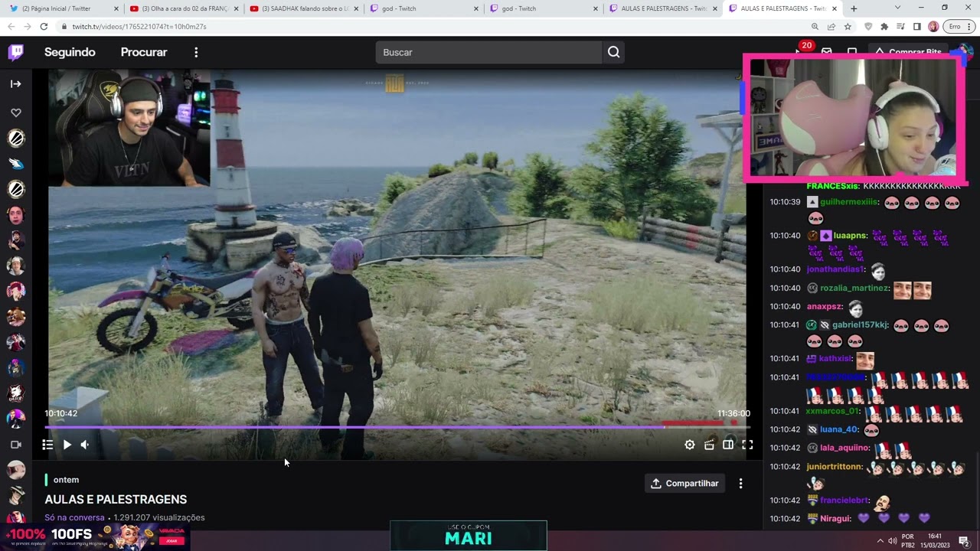
Task: Seek on the video progress bar
Action: pyautogui.click(x=397, y=426)
